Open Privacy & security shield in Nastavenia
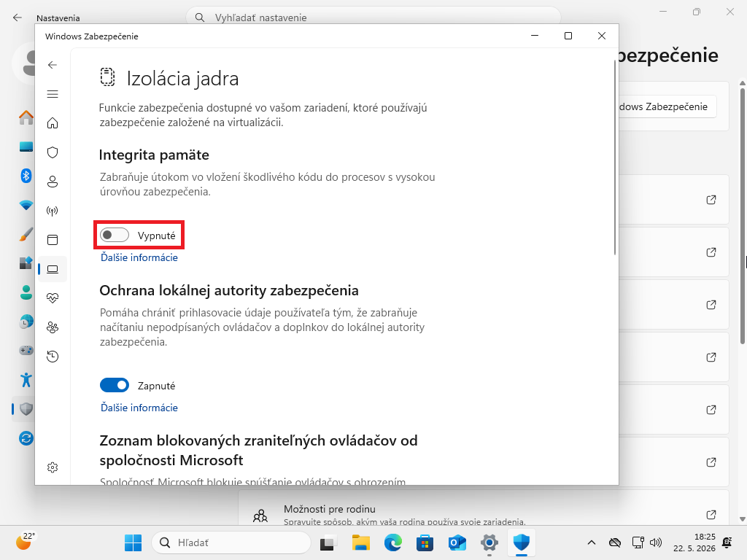 tap(26, 408)
